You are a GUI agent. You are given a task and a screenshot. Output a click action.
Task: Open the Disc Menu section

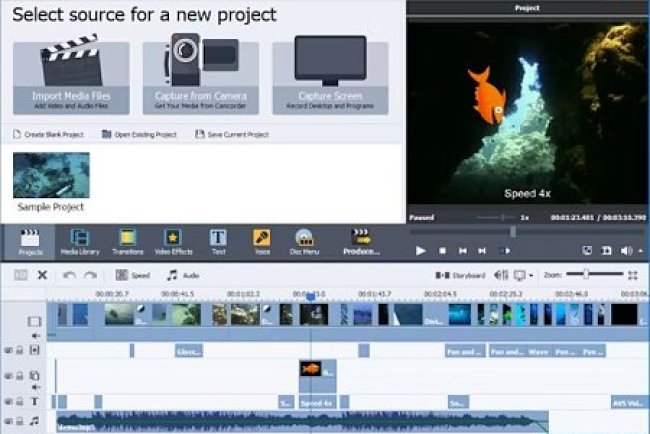click(304, 242)
